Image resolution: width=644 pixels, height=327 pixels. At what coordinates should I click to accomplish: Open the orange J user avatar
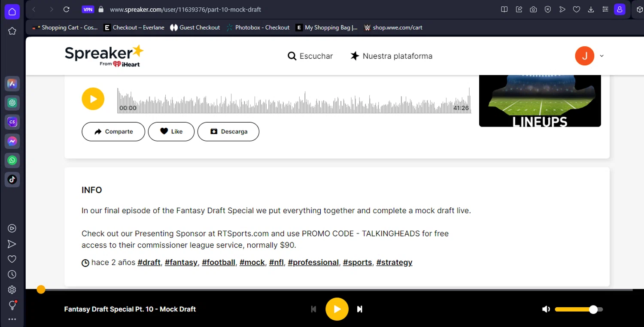point(585,56)
